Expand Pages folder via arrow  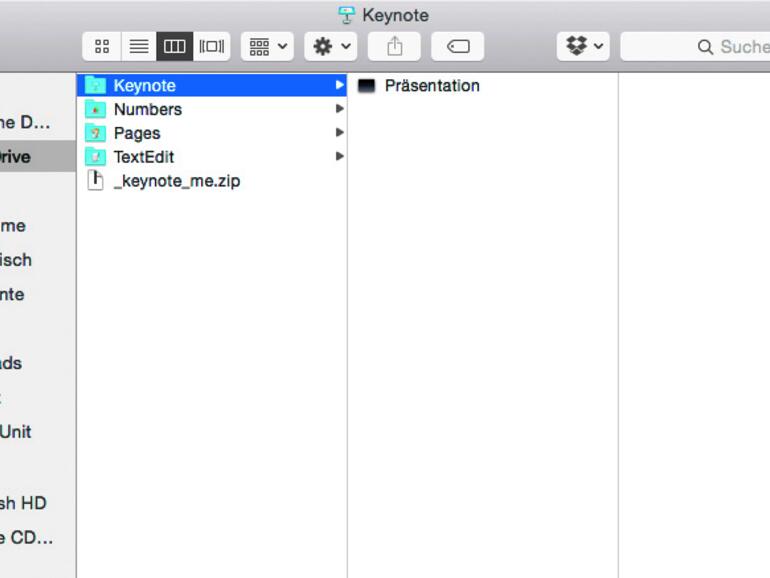point(339,132)
